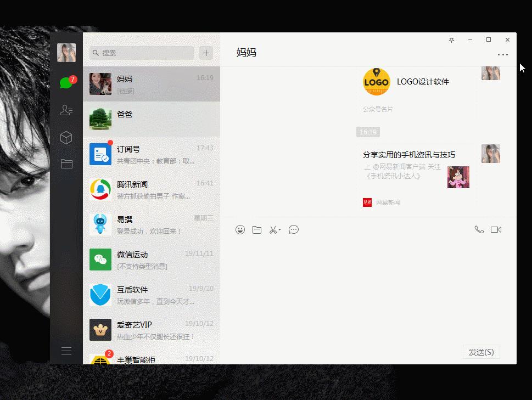Open the hamburger menu at bottom left

tap(66, 350)
